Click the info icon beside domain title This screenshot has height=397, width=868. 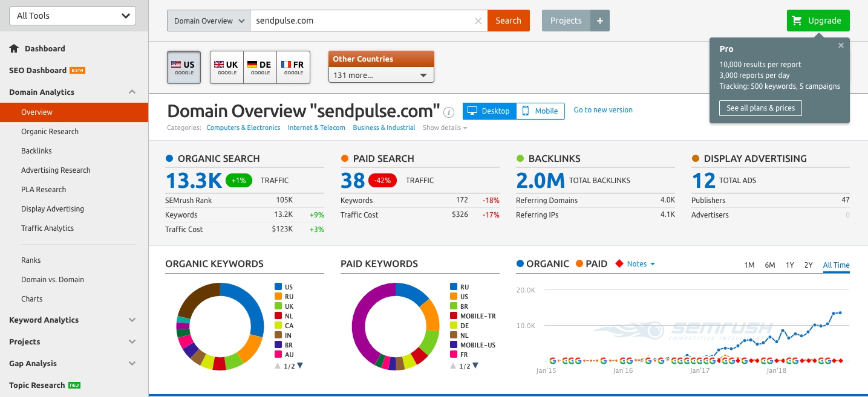[x=449, y=112]
